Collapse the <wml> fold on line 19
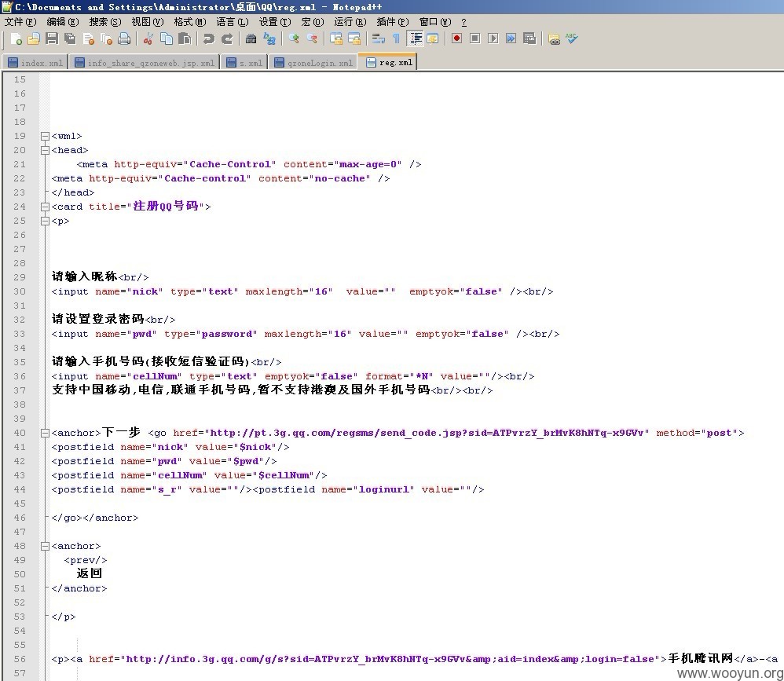The image size is (784, 681). 45,136
